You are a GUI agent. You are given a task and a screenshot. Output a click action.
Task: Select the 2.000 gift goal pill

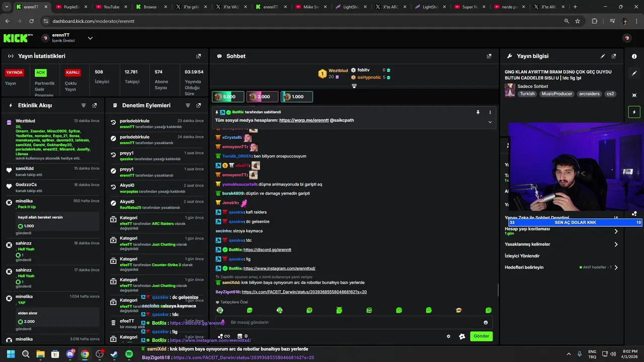(x=262, y=97)
